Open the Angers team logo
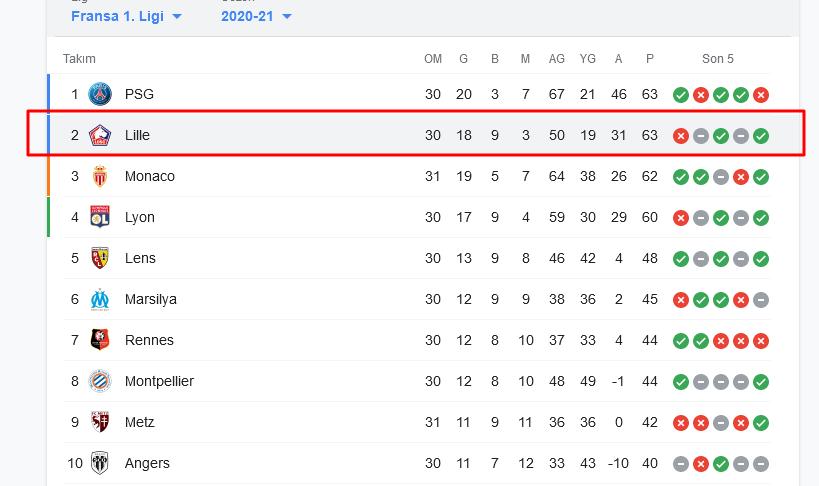The height and width of the screenshot is (486, 819). [100, 464]
